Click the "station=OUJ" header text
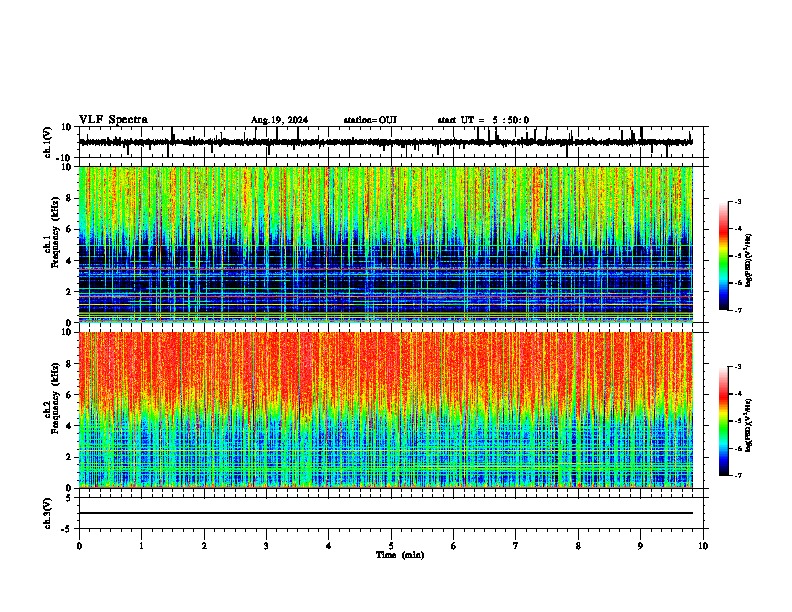The height and width of the screenshot is (612, 792). (370, 120)
